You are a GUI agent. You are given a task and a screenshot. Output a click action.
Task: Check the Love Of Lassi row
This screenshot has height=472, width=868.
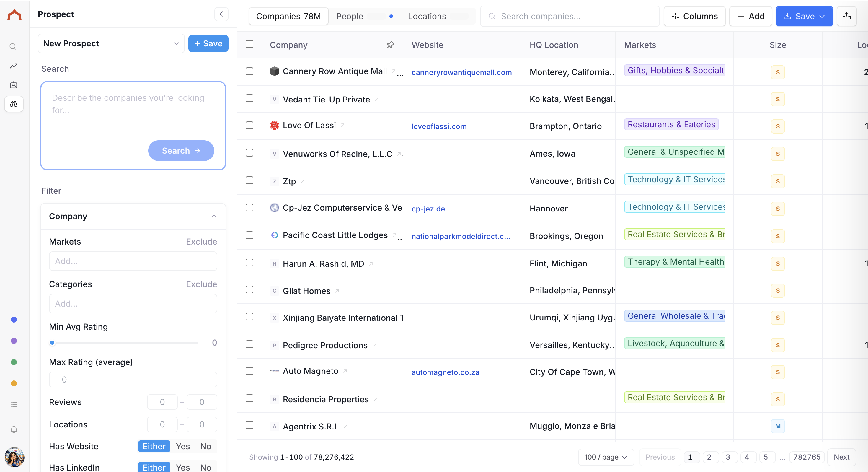(249, 125)
